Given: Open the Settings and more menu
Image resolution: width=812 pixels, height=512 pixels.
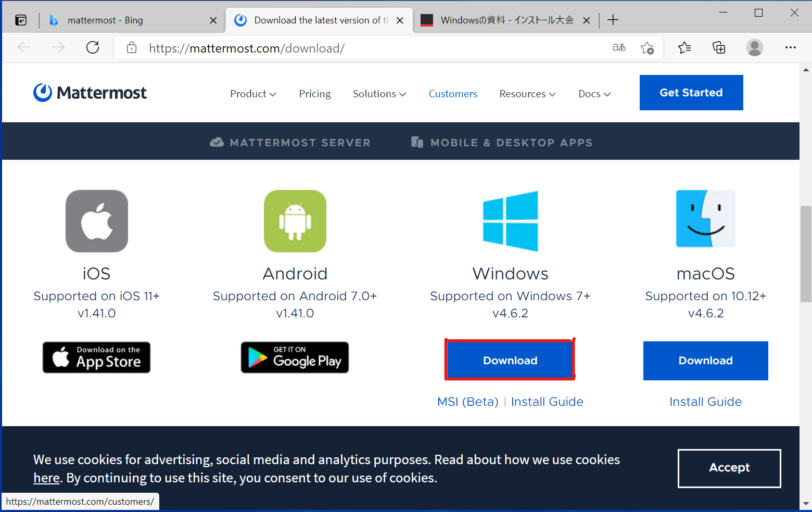Looking at the screenshot, I should [x=790, y=48].
